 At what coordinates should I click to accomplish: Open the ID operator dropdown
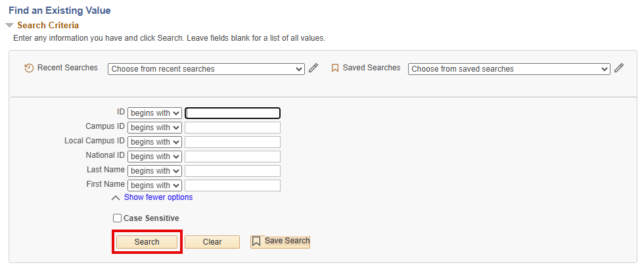click(154, 113)
